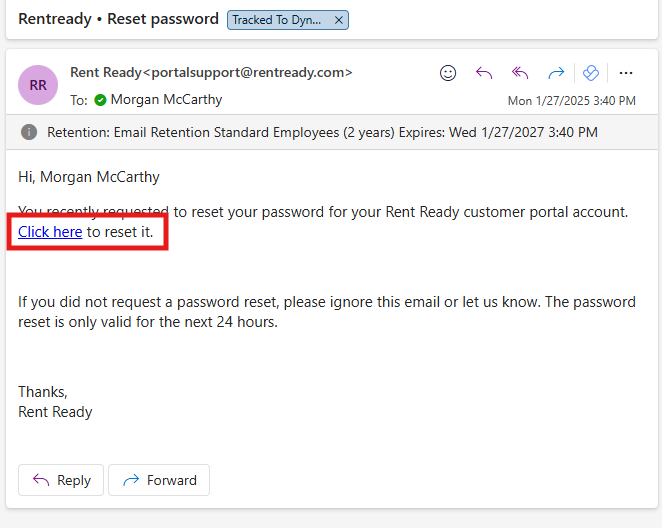Click the reply arrow icon in header
The image size is (662, 528).
(x=484, y=73)
